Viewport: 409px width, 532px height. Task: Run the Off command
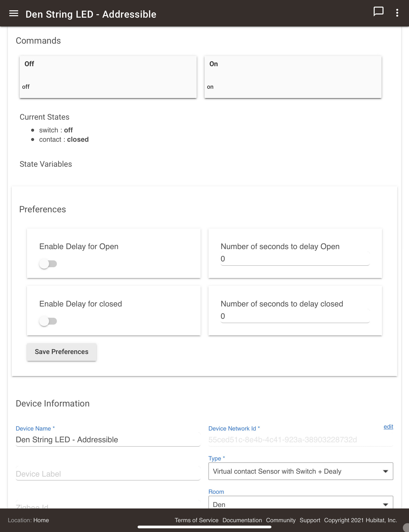click(108, 77)
